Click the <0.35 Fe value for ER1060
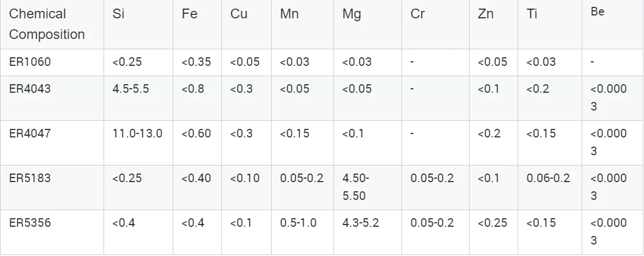 196,62
